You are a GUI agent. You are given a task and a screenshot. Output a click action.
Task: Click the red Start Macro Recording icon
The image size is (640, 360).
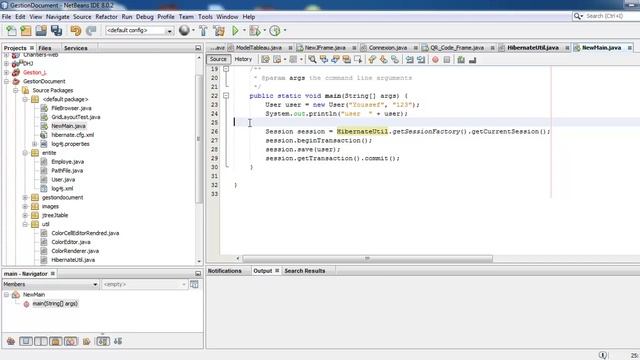point(436,60)
